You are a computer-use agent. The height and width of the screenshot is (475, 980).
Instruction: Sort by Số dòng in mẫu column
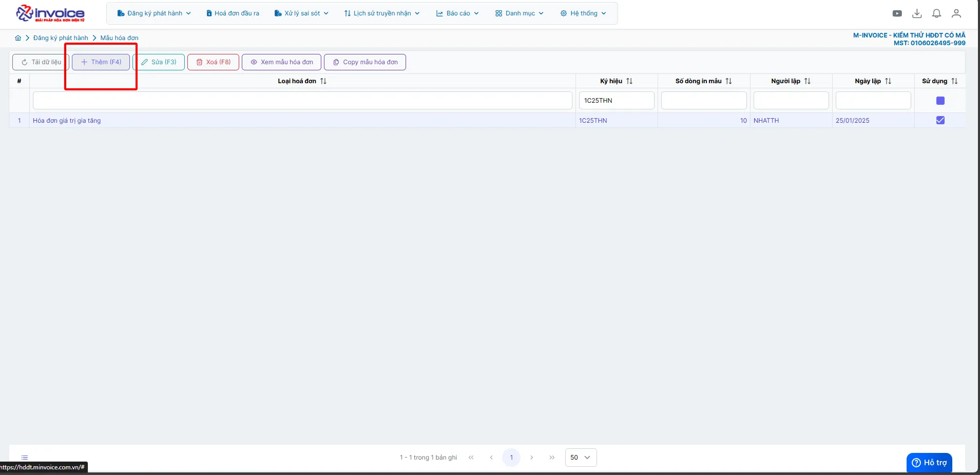point(728,81)
